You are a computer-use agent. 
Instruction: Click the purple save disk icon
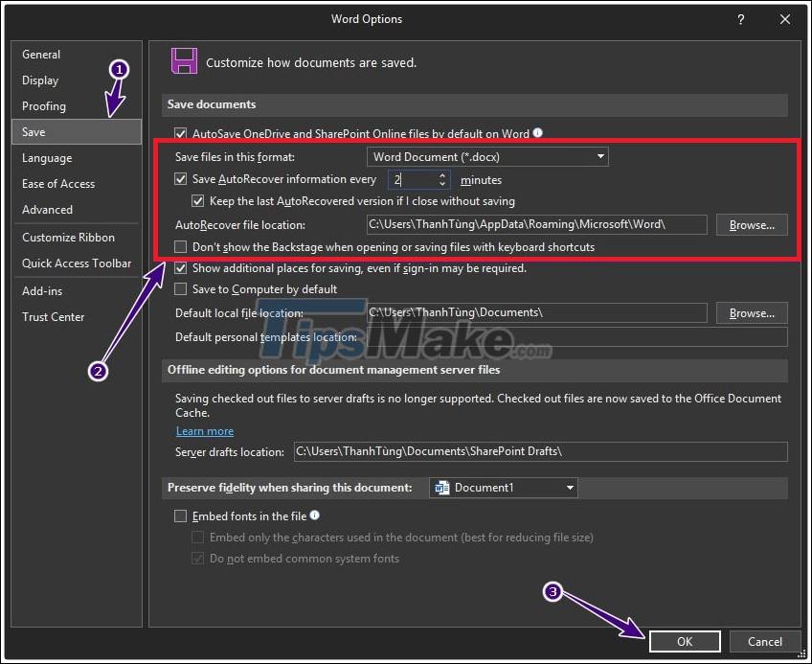click(x=184, y=60)
